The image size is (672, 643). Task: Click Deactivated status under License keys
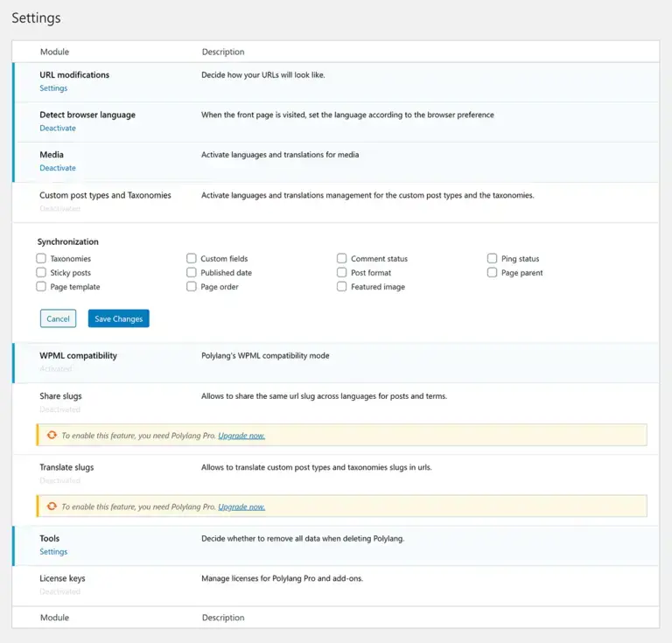pos(60,591)
